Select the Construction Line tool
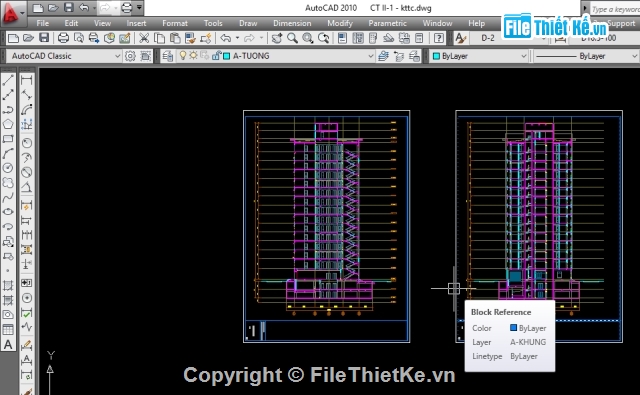This screenshot has width=640, height=395. tap(8, 95)
